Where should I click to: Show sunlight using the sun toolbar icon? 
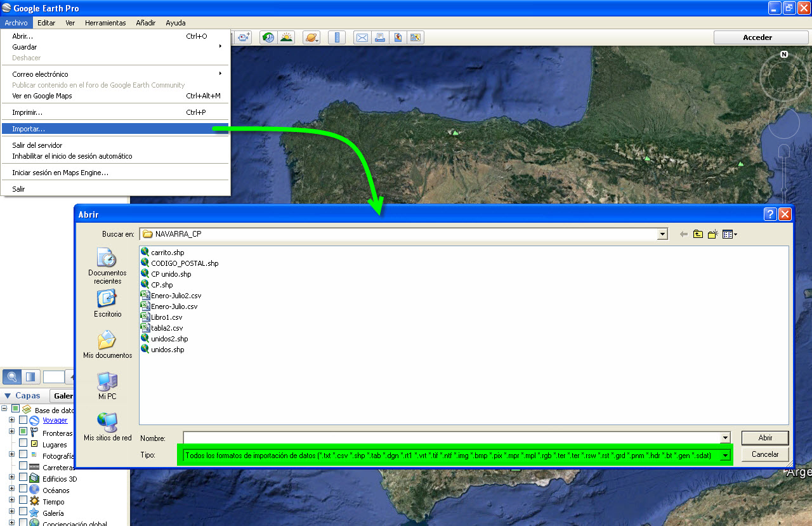(286, 37)
